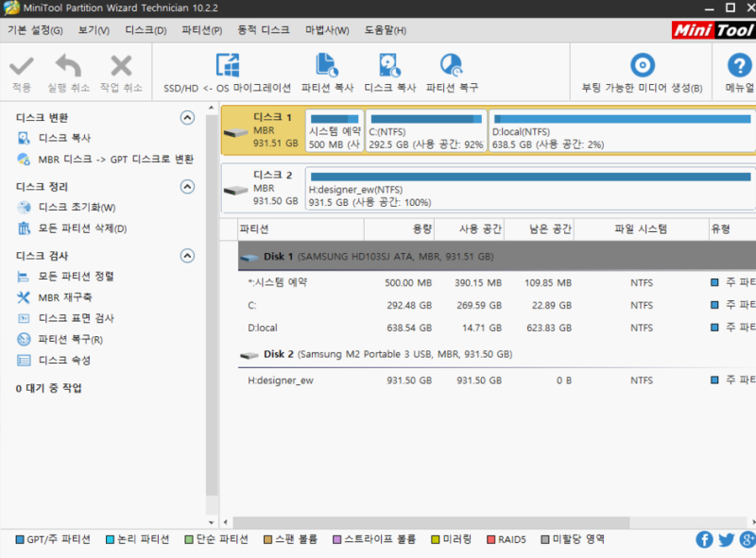The image size is (756, 558).
Task: Select the D:local partition row
Action: click(497, 329)
